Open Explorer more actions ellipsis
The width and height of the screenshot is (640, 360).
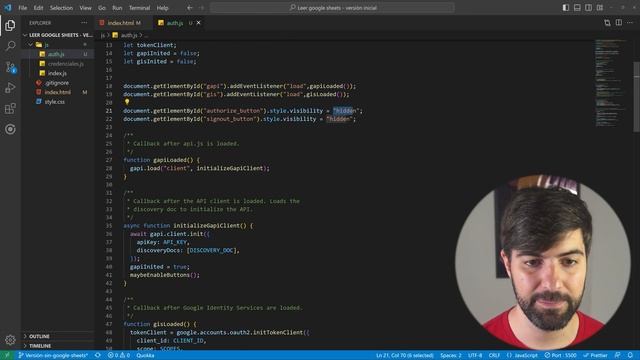click(84, 23)
